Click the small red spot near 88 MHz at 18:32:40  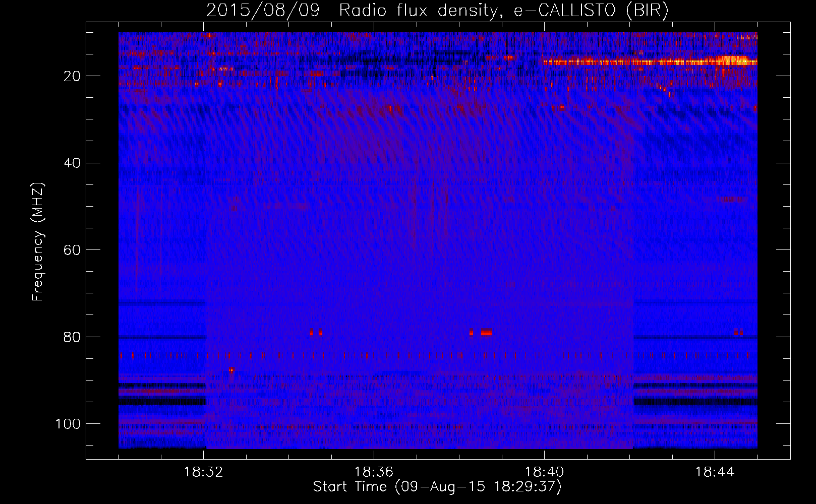pyautogui.click(x=231, y=370)
